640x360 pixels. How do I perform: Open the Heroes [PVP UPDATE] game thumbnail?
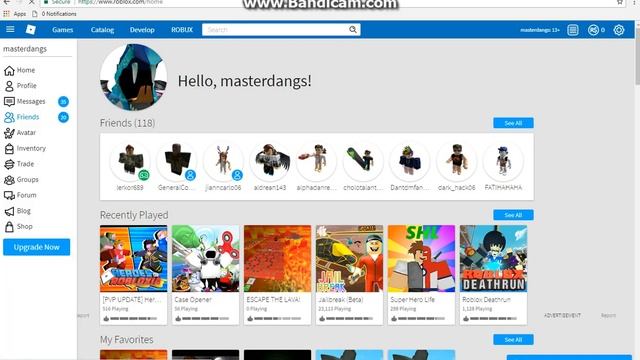pos(133,258)
